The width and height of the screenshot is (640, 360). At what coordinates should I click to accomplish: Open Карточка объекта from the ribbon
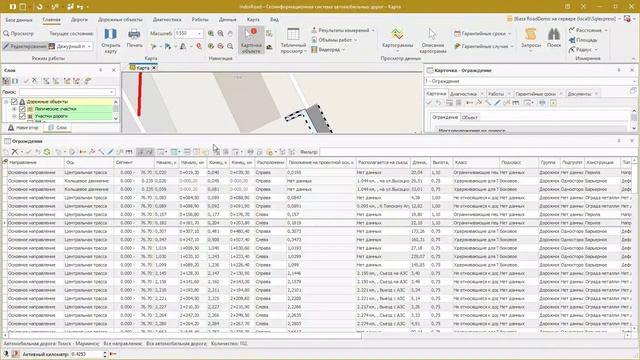[251, 40]
